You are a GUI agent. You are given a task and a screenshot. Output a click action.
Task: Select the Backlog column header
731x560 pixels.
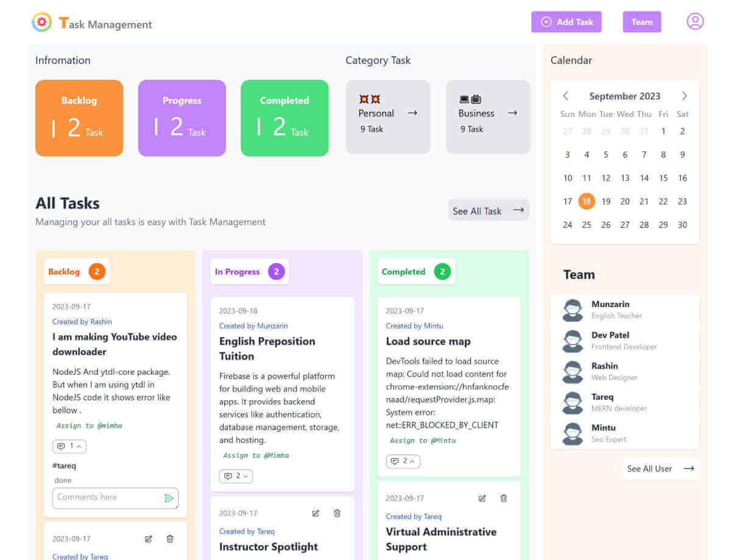76,271
